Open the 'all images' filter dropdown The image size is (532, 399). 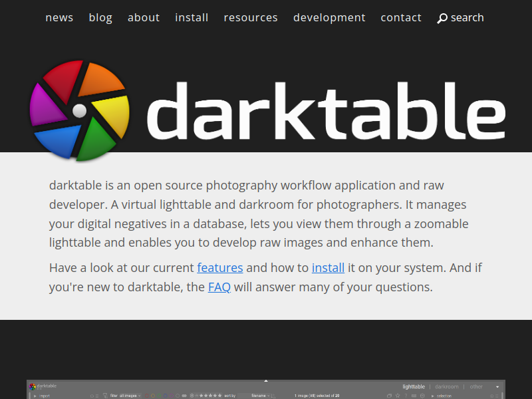(x=130, y=396)
